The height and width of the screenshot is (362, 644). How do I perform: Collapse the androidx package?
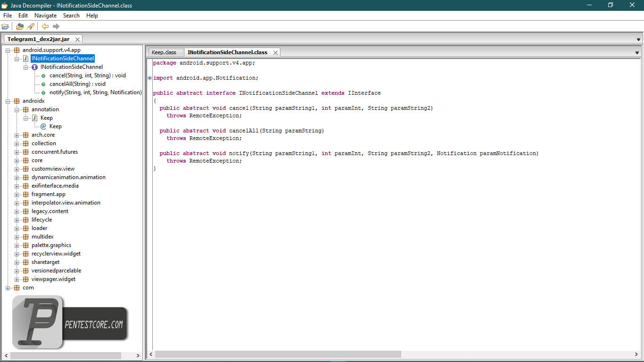coord(8,101)
